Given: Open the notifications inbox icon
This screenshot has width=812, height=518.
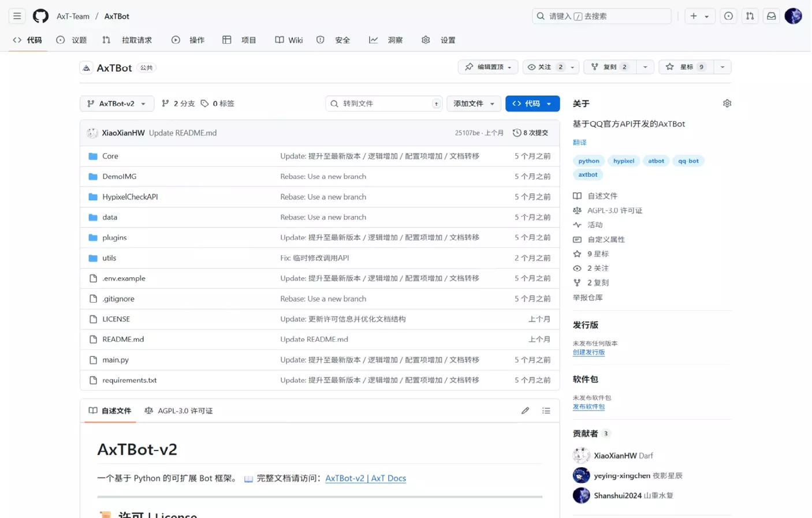Looking at the screenshot, I should 771,16.
